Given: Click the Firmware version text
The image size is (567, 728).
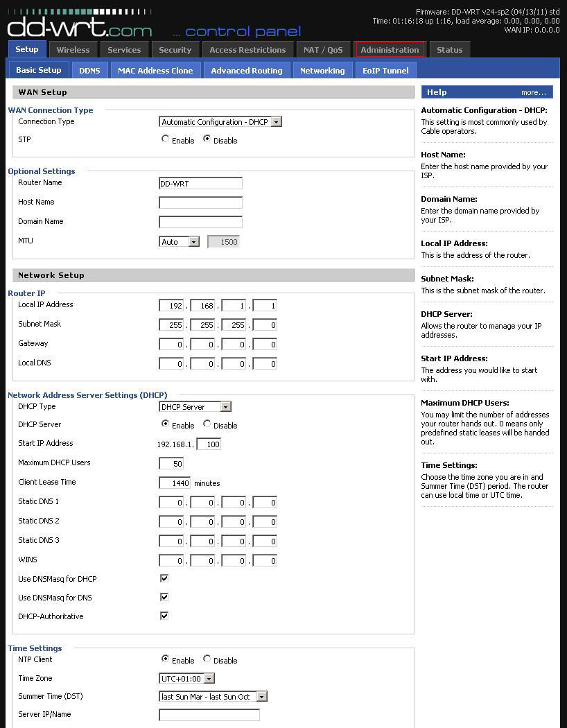Looking at the screenshot, I should click(x=488, y=12).
